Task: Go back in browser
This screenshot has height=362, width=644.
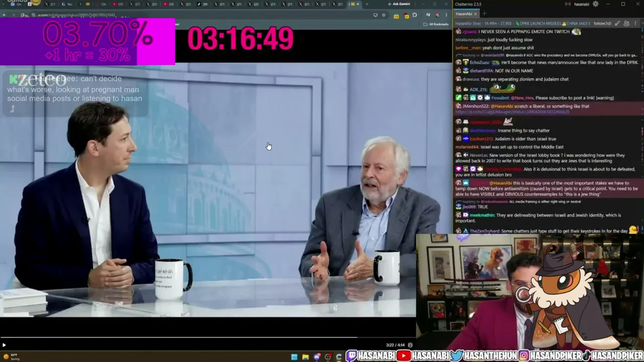Action: [x=5, y=15]
